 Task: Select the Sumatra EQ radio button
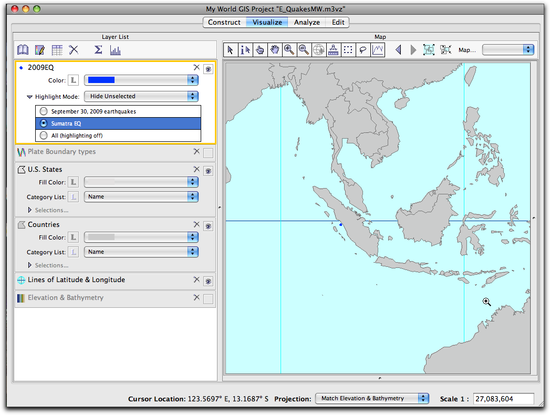click(x=43, y=123)
